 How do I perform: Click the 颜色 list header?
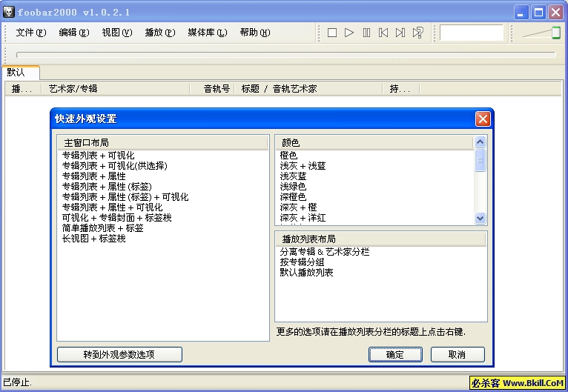374,143
